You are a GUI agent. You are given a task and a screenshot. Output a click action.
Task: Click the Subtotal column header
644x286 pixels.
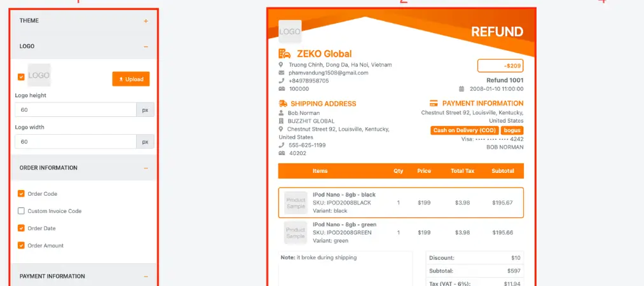click(503, 171)
